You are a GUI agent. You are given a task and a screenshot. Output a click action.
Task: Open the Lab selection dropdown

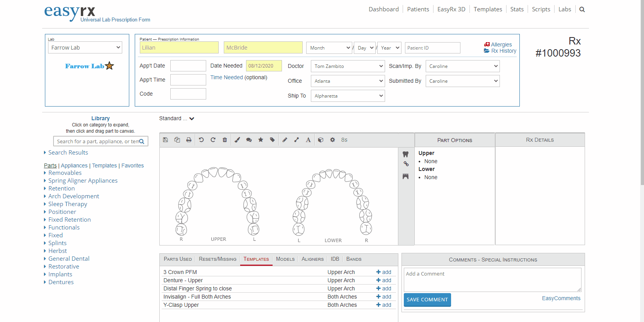tap(85, 48)
